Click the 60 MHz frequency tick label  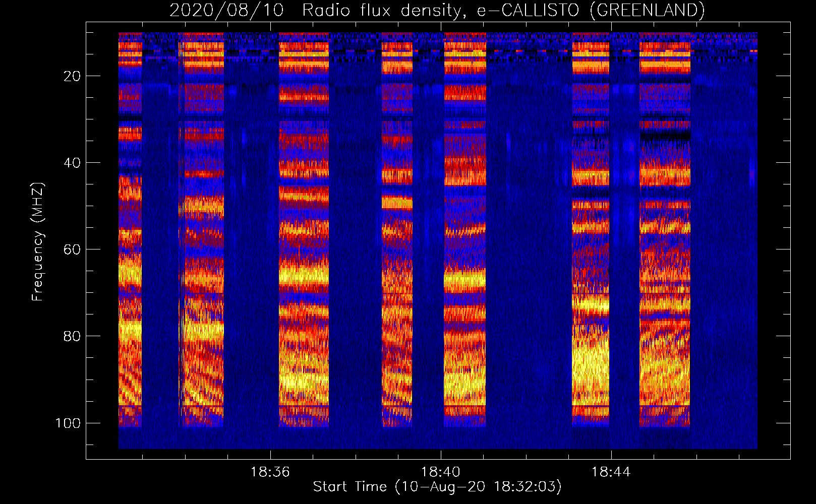click(x=72, y=249)
